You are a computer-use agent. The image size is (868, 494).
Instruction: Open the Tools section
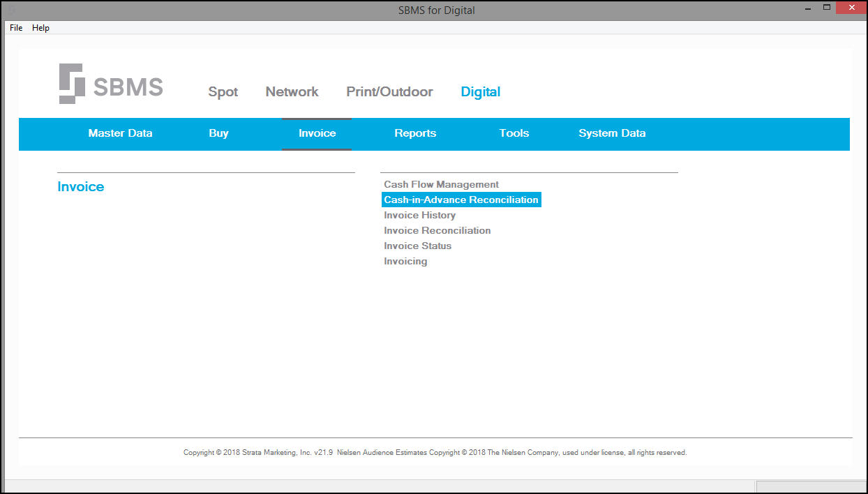[514, 133]
